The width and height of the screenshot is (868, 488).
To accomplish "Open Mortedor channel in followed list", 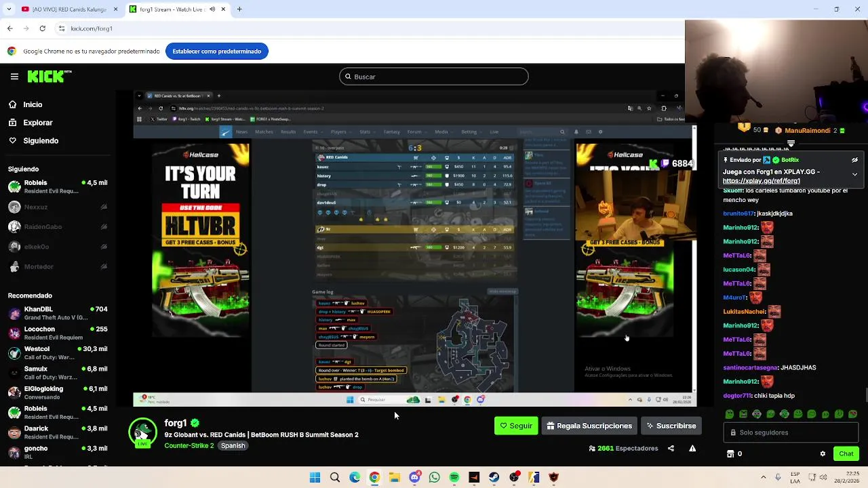I will pyautogui.click(x=58, y=266).
